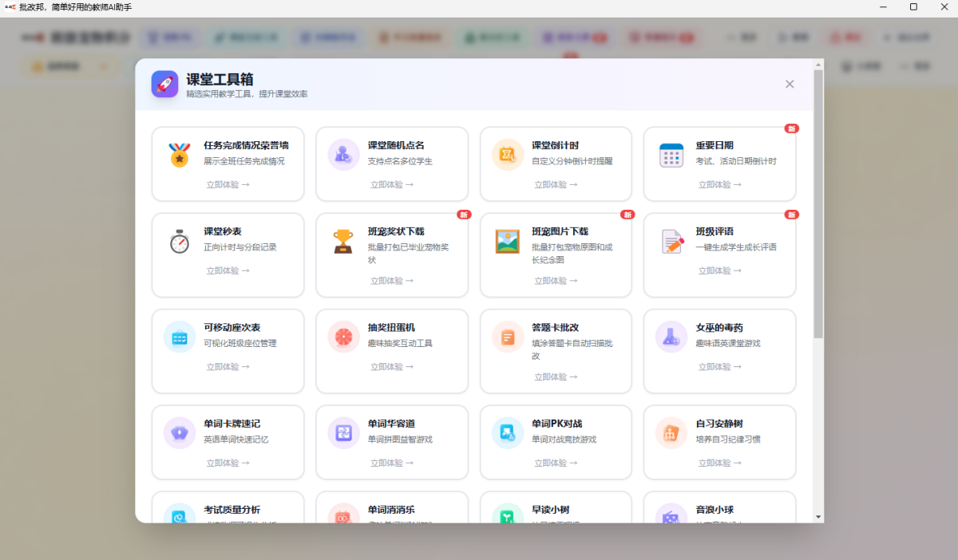Click the 可移动座次表 seating icon
The image size is (958, 560).
pos(180,337)
